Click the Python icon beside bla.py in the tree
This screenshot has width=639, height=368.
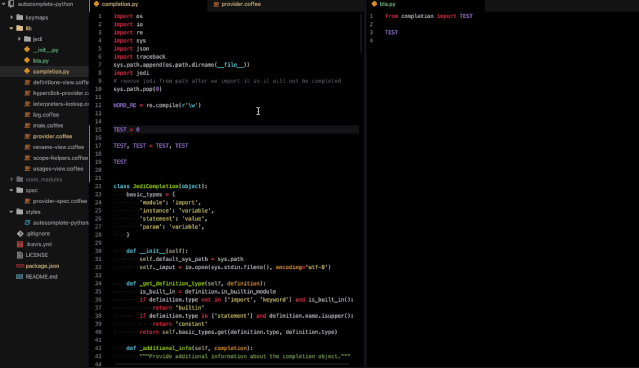click(27, 60)
